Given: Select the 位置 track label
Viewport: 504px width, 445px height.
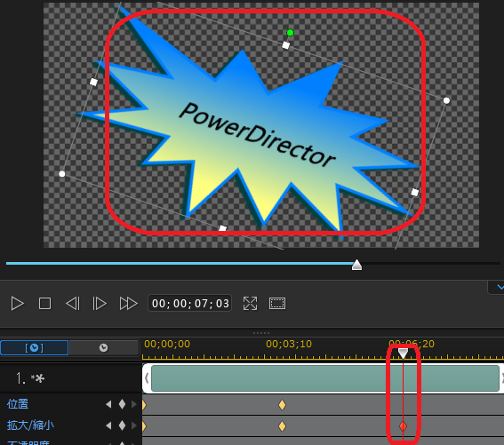Looking at the screenshot, I should tap(18, 404).
